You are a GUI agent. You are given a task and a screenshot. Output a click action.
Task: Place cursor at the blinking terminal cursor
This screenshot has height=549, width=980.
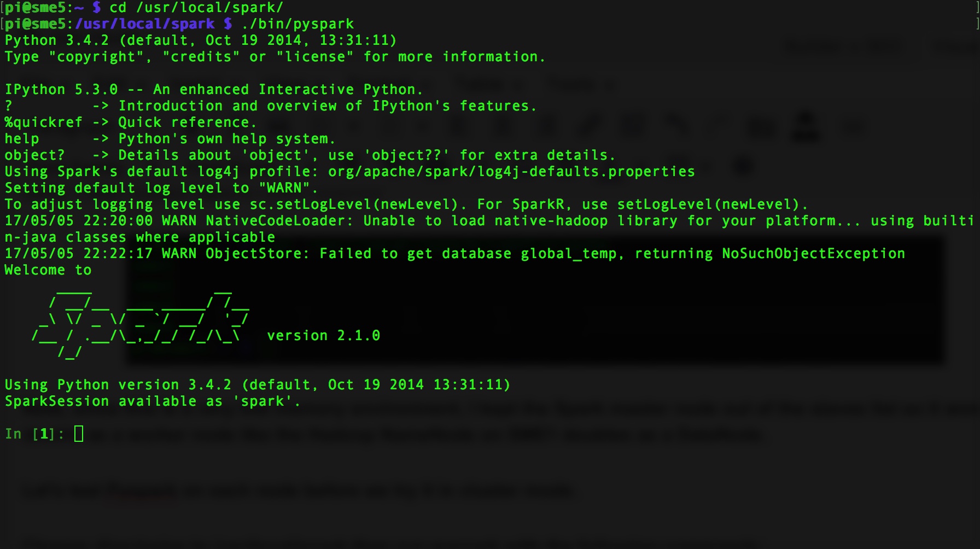(x=78, y=434)
